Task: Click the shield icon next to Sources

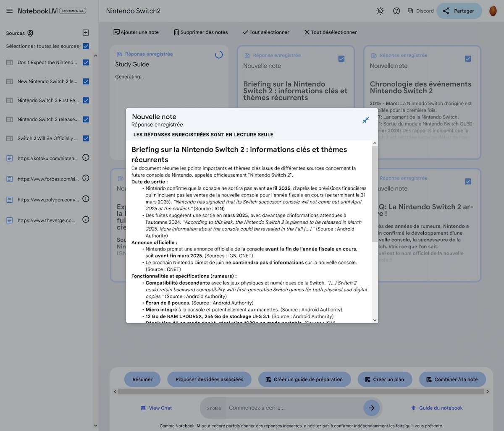Action: pos(30,33)
